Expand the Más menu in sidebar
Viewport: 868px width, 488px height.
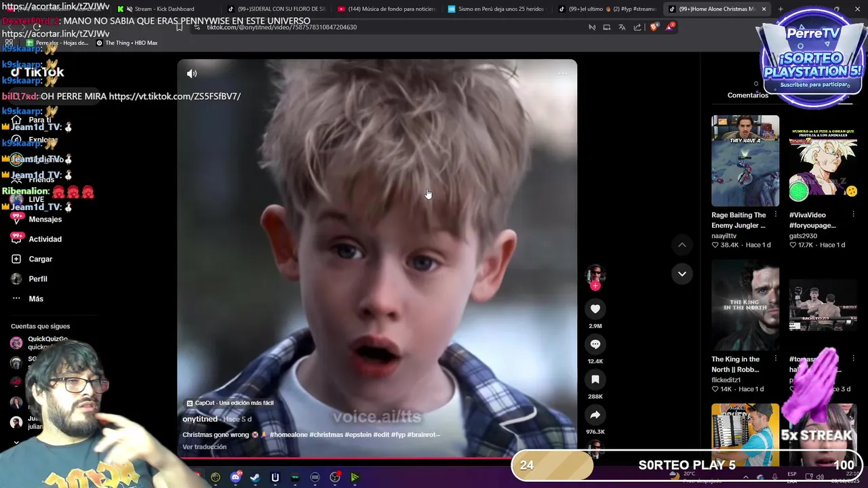tap(28, 299)
